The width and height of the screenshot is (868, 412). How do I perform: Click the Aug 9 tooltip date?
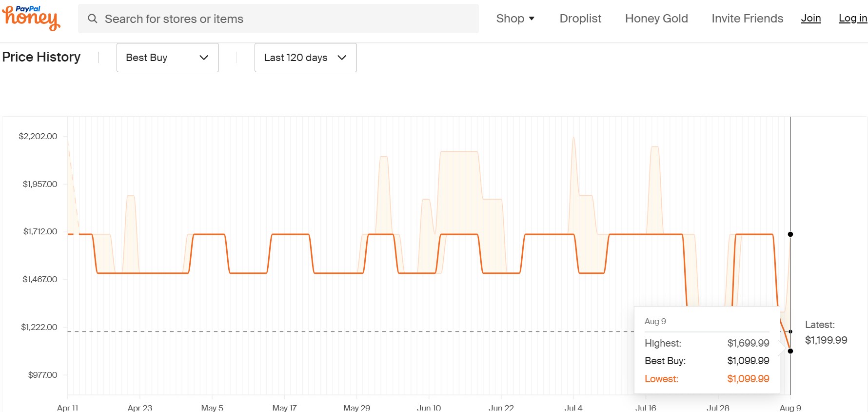[655, 321]
